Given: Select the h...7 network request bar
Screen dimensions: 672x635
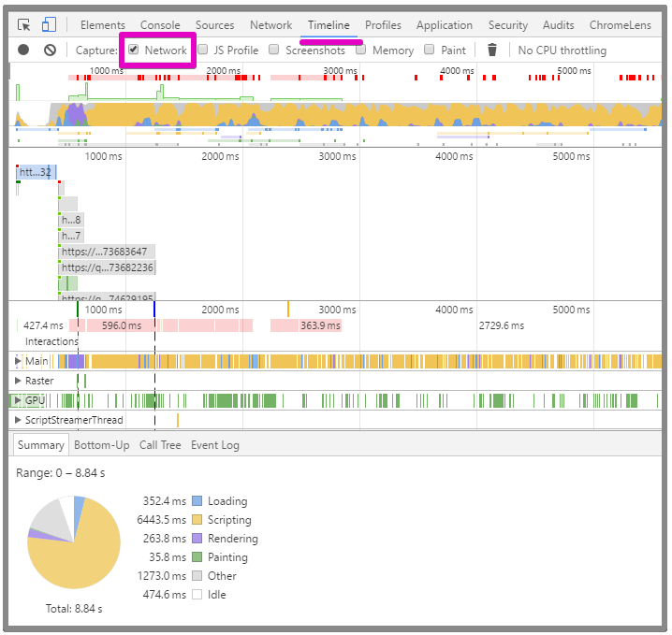Looking at the screenshot, I should coord(71,236).
